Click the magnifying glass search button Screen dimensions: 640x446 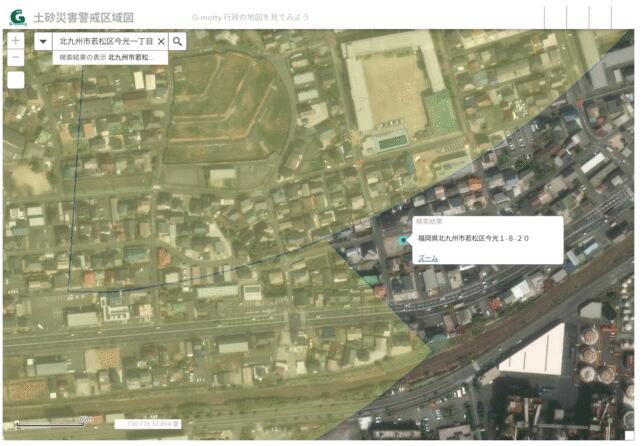[x=177, y=41]
